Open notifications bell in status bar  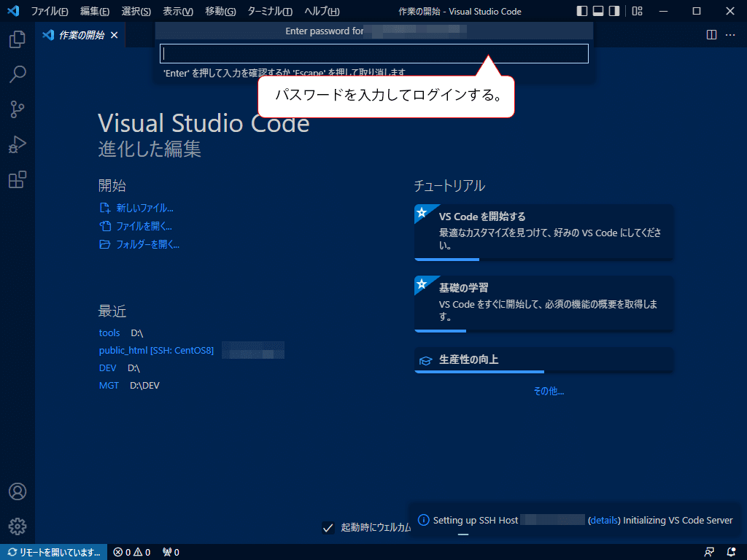(x=731, y=552)
